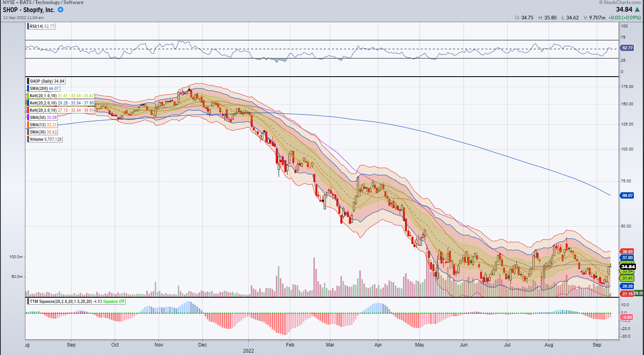Click the Nov date axis label

coord(159,345)
